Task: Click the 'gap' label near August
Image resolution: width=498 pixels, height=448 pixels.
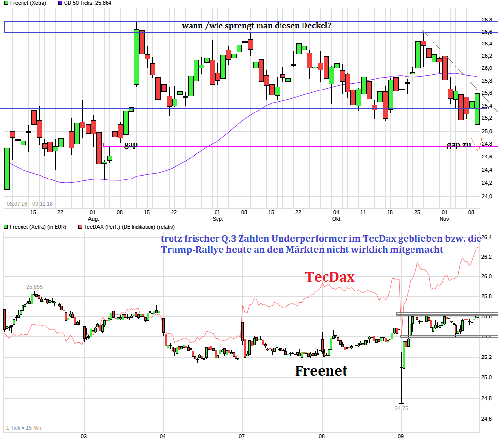Action: pyautogui.click(x=130, y=145)
